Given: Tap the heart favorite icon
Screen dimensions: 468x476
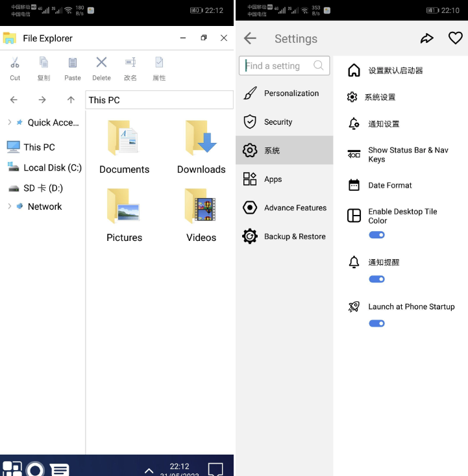Looking at the screenshot, I should point(456,39).
